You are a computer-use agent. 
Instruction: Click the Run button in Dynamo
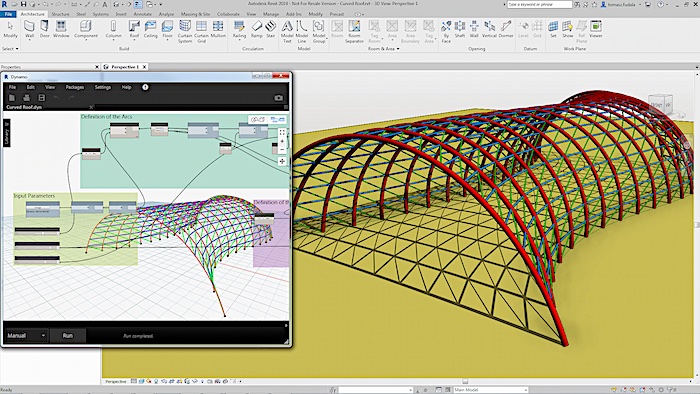(67, 336)
